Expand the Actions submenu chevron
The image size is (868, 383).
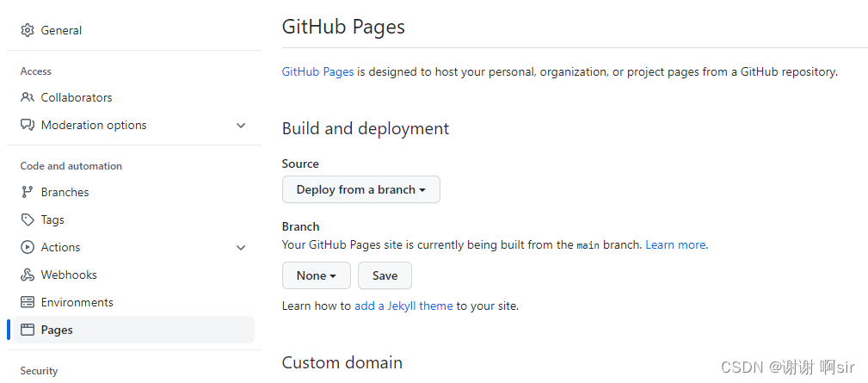[241, 247]
